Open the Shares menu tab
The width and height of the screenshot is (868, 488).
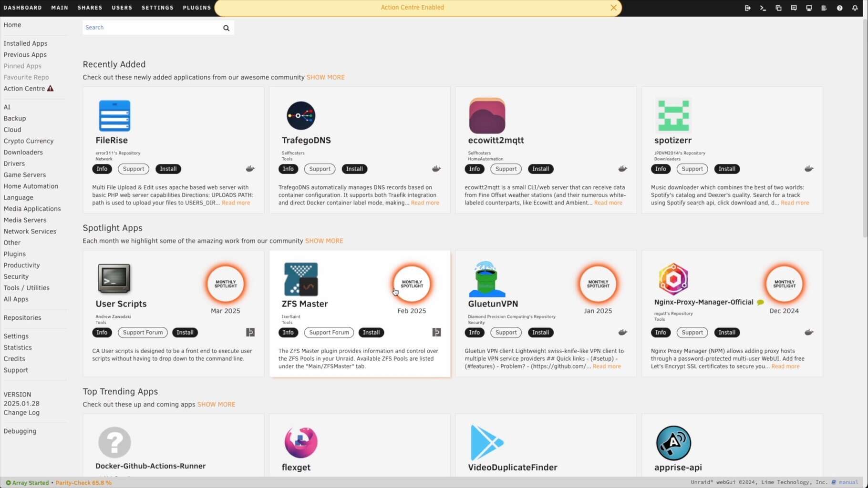pos(90,8)
